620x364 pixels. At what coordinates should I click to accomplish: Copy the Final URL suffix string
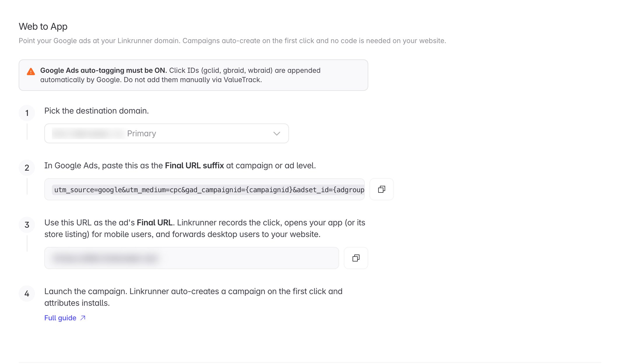pyautogui.click(x=381, y=189)
